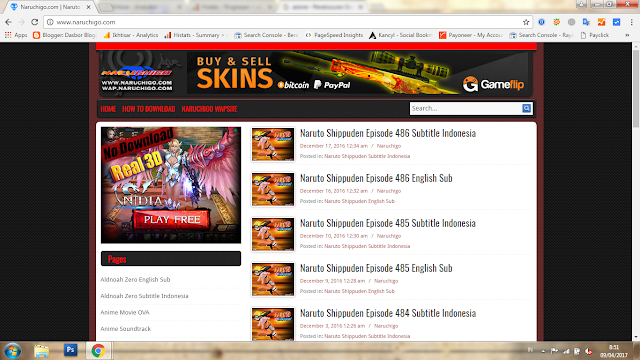Click the blue search magnifier button
The width and height of the screenshot is (640, 360).
(x=527, y=108)
